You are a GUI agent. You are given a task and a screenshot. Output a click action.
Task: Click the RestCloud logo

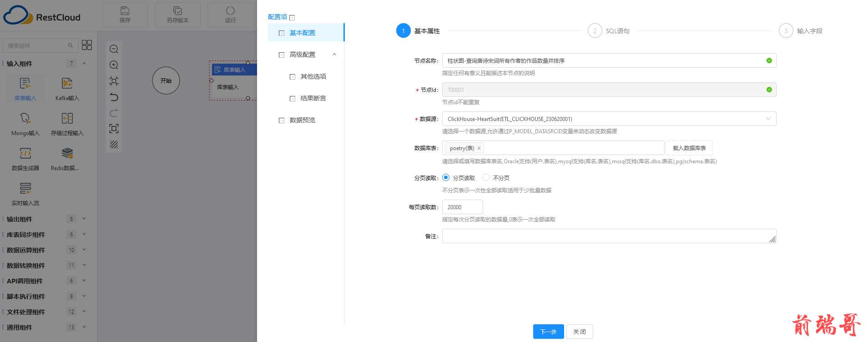(42, 15)
